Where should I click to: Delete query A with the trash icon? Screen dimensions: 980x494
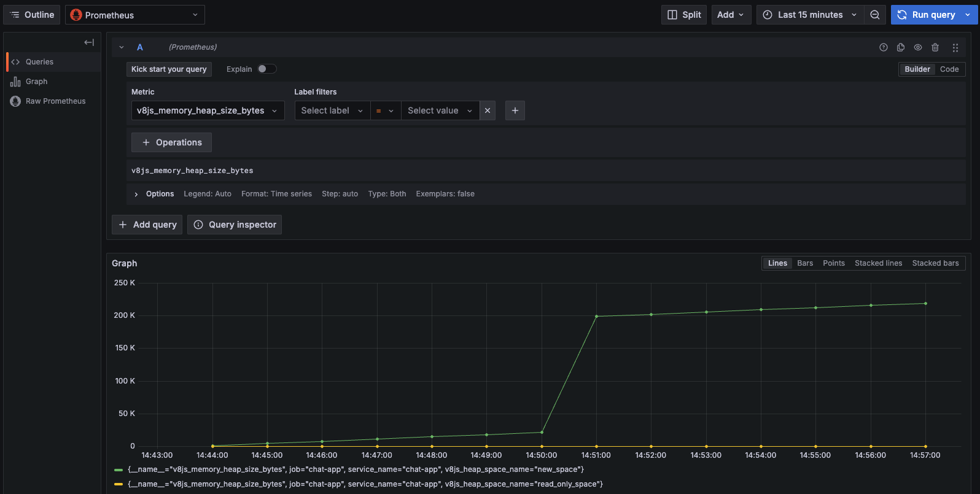pos(935,47)
